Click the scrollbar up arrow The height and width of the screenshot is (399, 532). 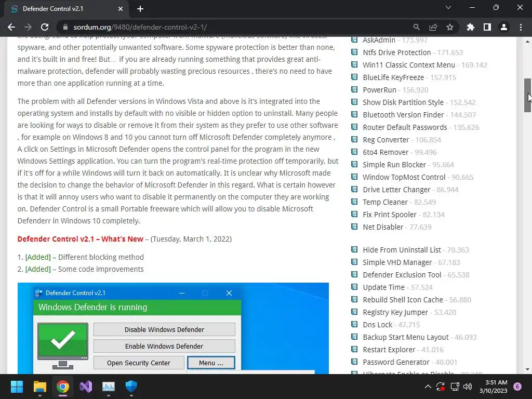[527, 42]
